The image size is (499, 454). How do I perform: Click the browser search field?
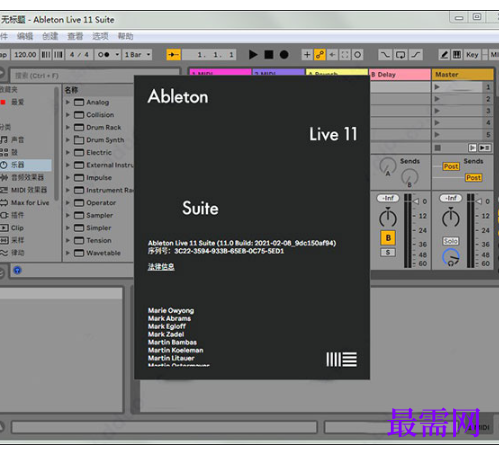tap(95, 76)
